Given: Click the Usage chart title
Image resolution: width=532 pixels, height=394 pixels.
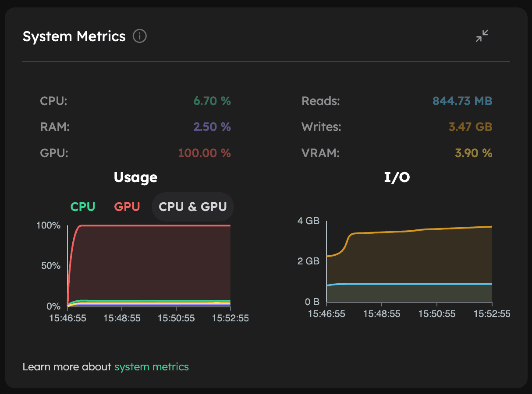Looking at the screenshot, I should pos(135,177).
